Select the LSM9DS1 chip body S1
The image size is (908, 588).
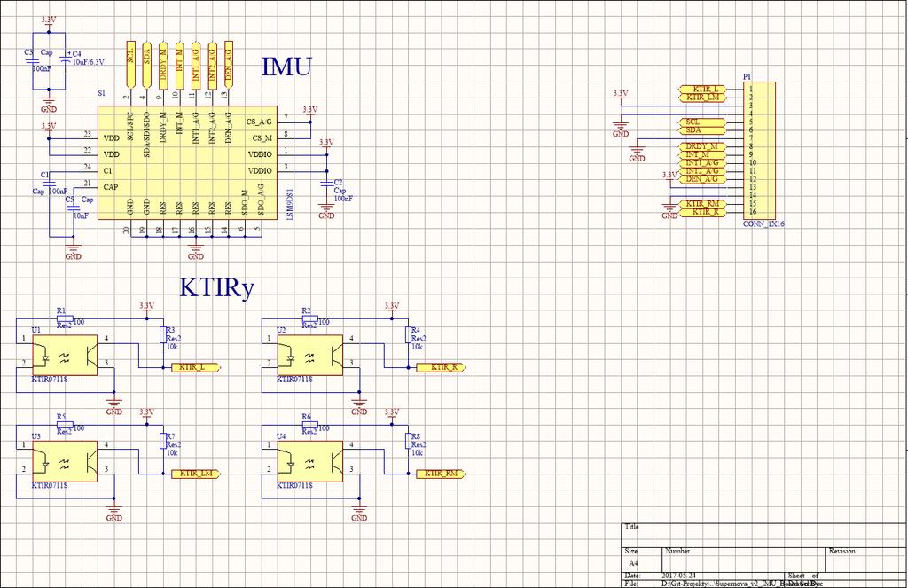coord(187,163)
